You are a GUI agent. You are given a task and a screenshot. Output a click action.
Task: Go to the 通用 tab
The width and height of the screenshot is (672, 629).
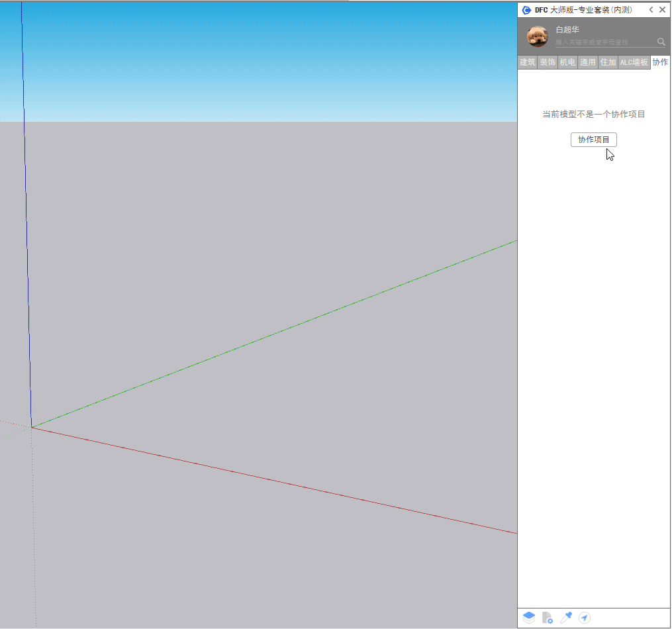(x=588, y=62)
